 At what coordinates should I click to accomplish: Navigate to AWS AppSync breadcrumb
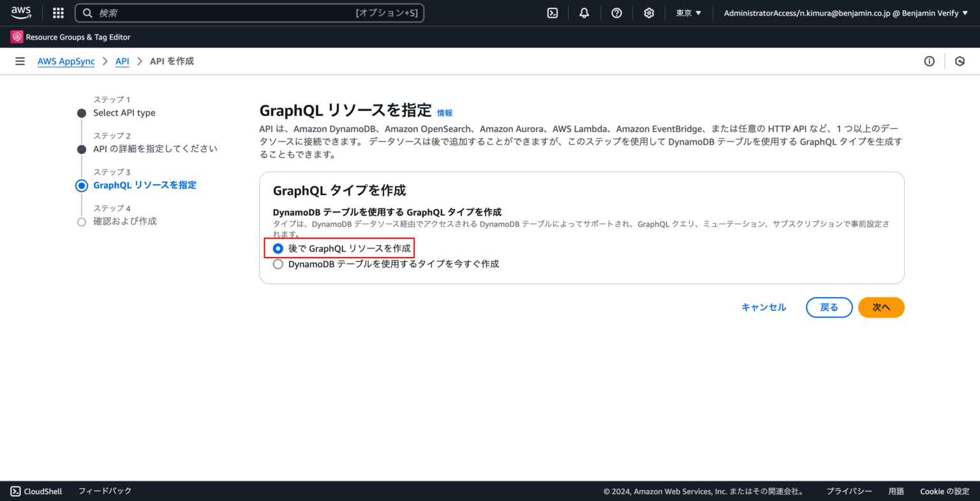tap(66, 61)
